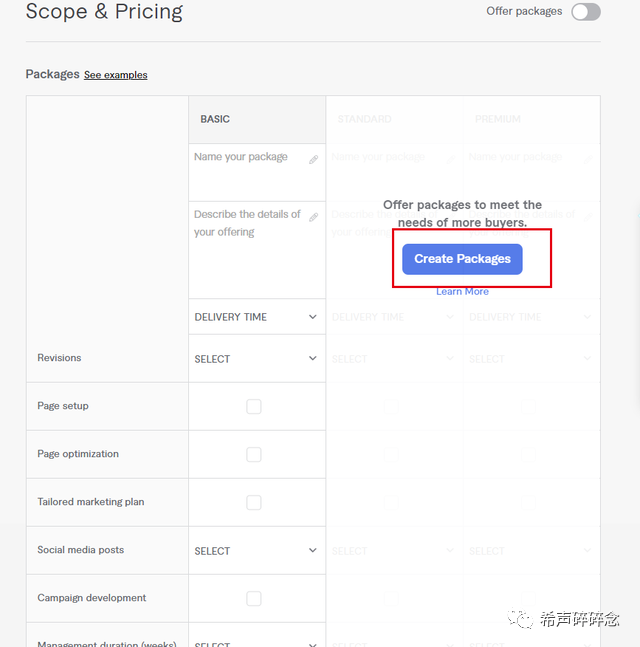Click the pencil icon beside package name

click(313, 159)
